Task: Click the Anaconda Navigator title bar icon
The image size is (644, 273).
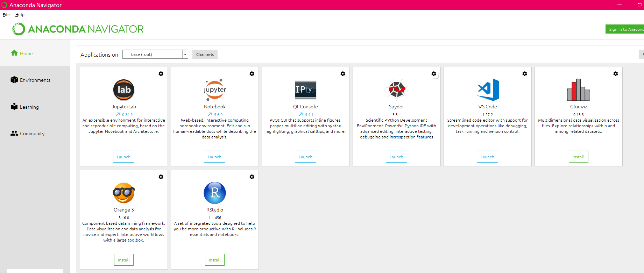Action: coord(4,5)
